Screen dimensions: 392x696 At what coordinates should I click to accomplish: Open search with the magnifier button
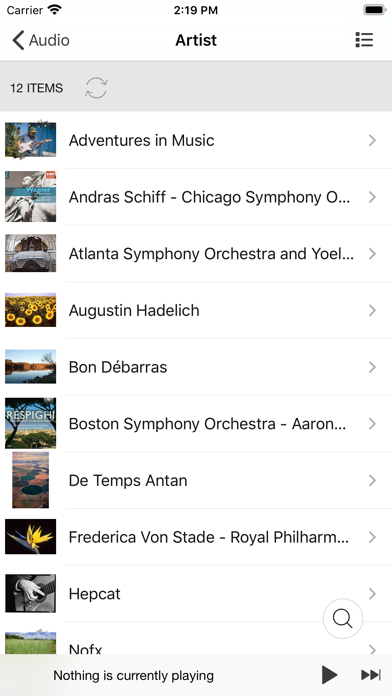click(x=343, y=618)
